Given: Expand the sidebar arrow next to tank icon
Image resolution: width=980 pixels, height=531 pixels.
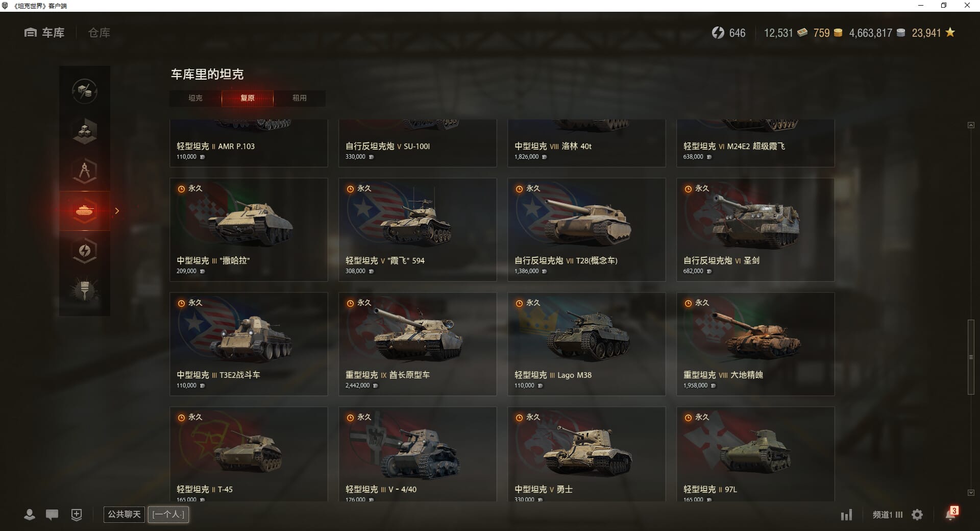Looking at the screenshot, I should tap(117, 211).
